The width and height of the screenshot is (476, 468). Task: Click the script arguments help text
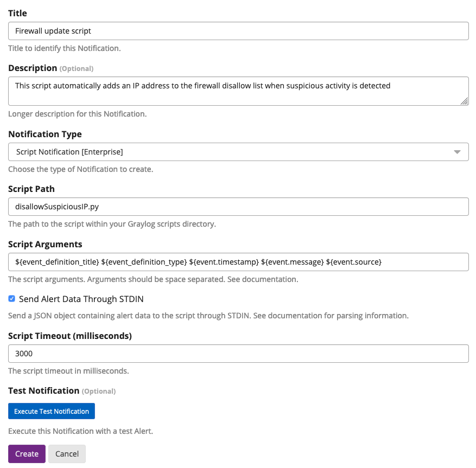coord(153,279)
